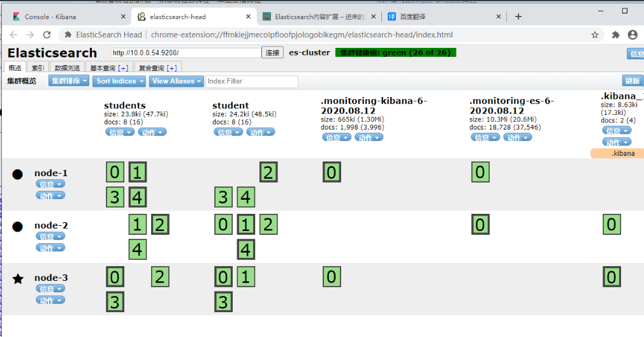Select student shard 0 on node-2
Image resolution: width=644 pixels, height=337 pixels.
(x=223, y=225)
